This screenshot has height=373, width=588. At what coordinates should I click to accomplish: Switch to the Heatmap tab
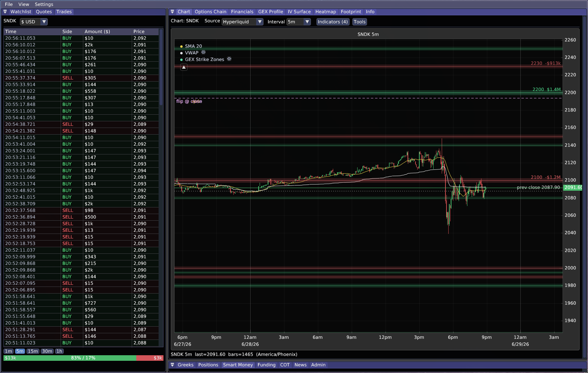click(x=326, y=12)
